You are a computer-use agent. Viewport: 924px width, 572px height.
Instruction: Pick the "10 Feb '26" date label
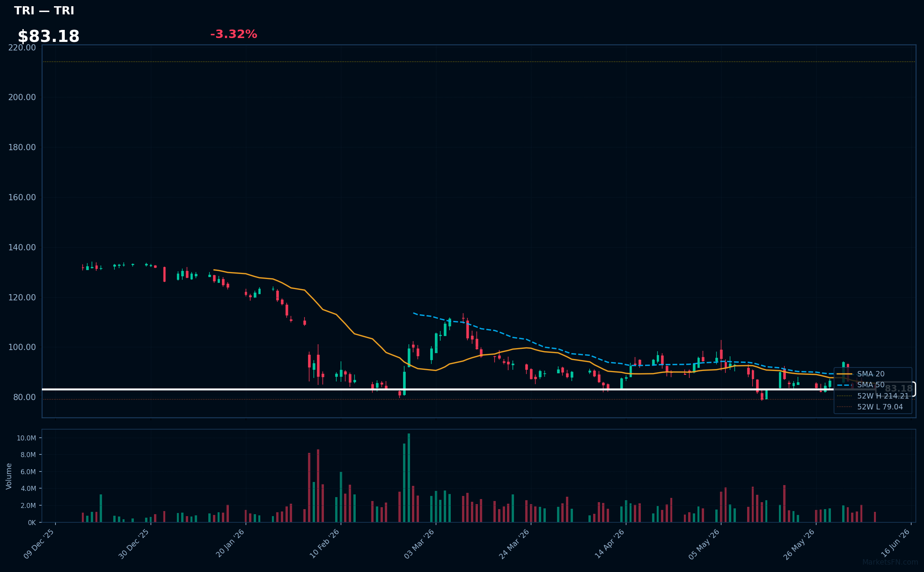(x=324, y=544)
